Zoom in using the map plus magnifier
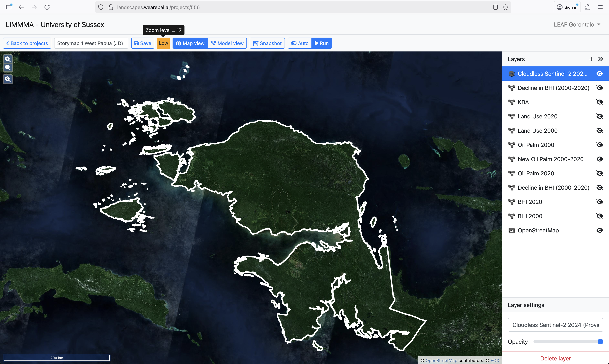 pyautogui.click(x=8, y=59)
